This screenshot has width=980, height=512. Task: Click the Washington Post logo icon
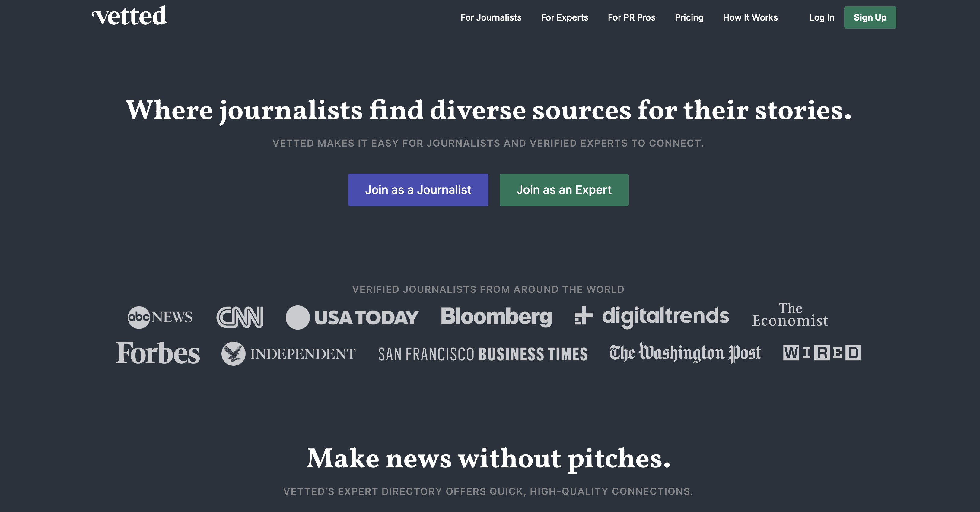pyautogui.click(x=686, y=352)
